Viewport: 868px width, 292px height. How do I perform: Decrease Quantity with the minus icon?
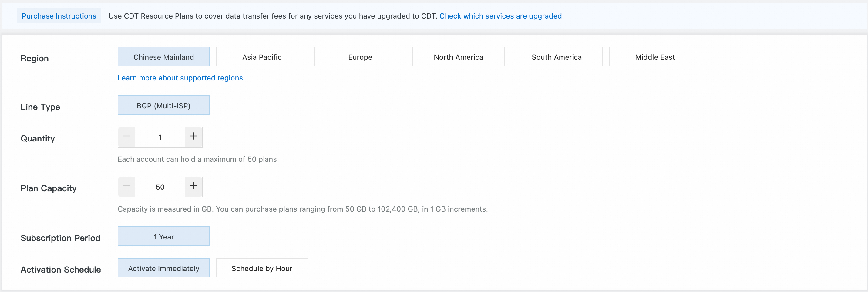(127, 137)
